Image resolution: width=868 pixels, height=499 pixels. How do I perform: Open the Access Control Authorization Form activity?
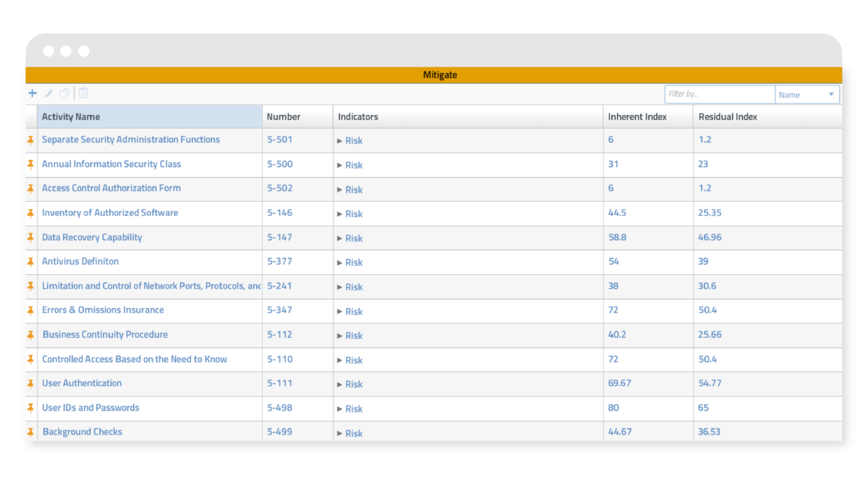point(111,188)
